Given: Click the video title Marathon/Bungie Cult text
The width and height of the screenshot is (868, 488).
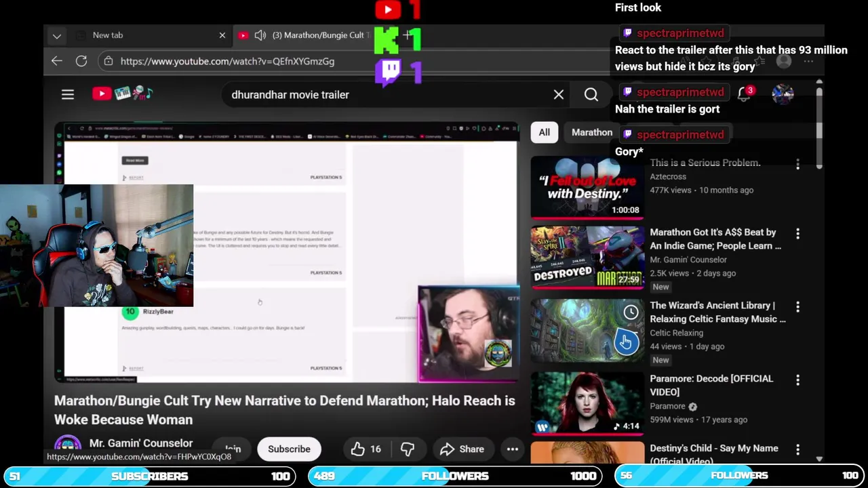Looking at the screenshot, I should point(284,410).
